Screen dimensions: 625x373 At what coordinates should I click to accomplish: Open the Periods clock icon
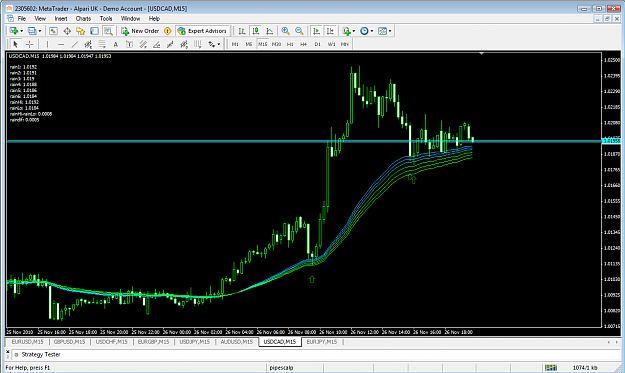(x=364, y=31)
